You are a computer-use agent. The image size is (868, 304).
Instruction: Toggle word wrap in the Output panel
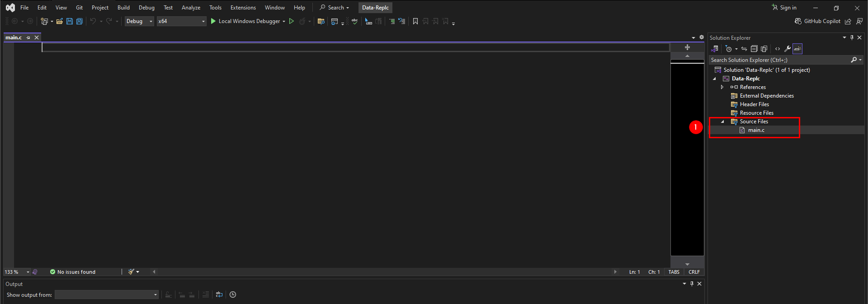(219, 295)
